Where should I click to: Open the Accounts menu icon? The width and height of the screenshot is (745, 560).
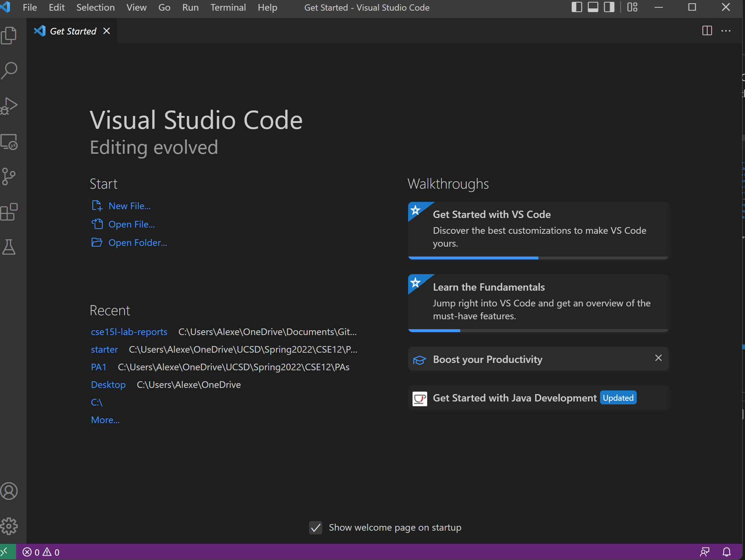pyautogui.click(x=9, y=491)
